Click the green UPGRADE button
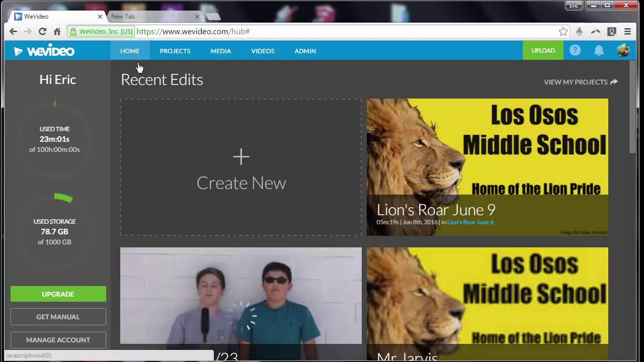The width and height of the screenshot is (644, 362). tap(58, 294)
